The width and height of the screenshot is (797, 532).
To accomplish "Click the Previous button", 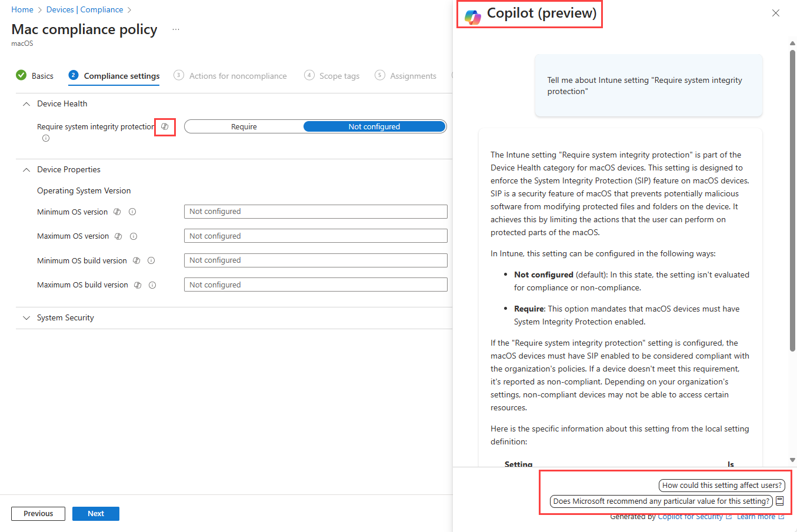I will tap(38, 514).
